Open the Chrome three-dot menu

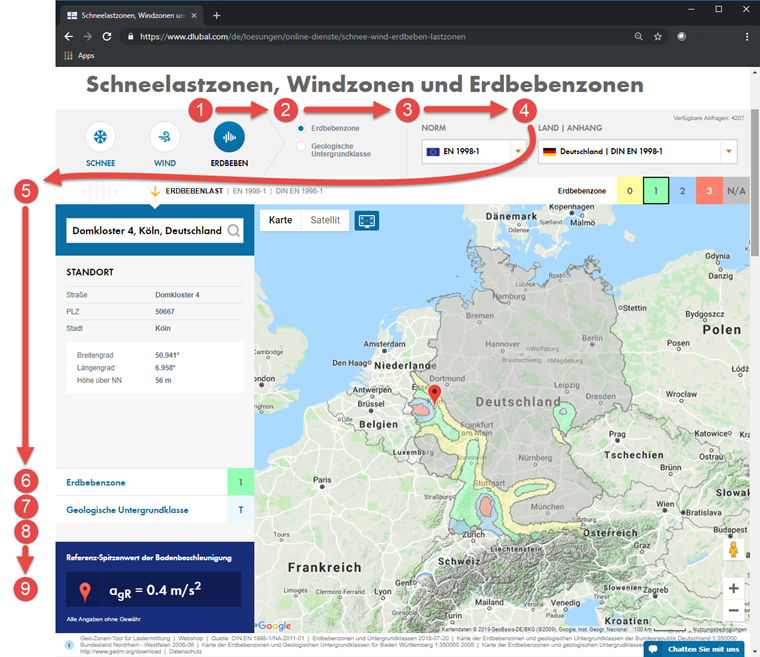pos(746,36)
